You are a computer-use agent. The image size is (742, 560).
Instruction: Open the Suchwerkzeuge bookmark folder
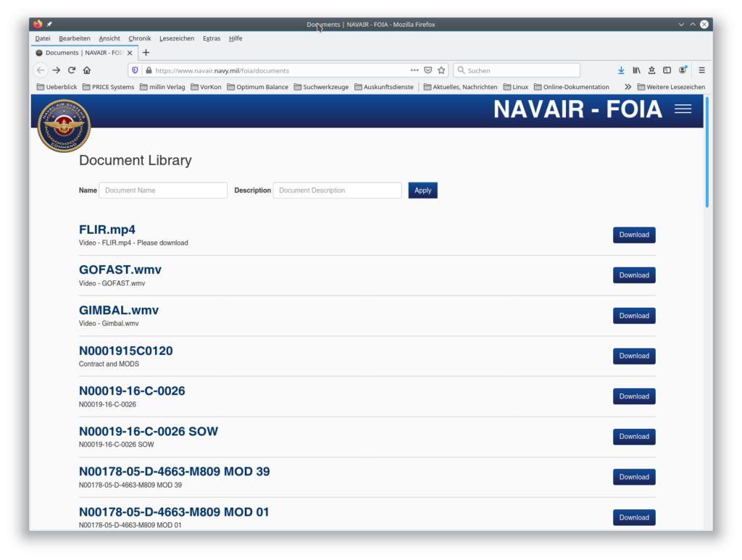coord(321,87)
